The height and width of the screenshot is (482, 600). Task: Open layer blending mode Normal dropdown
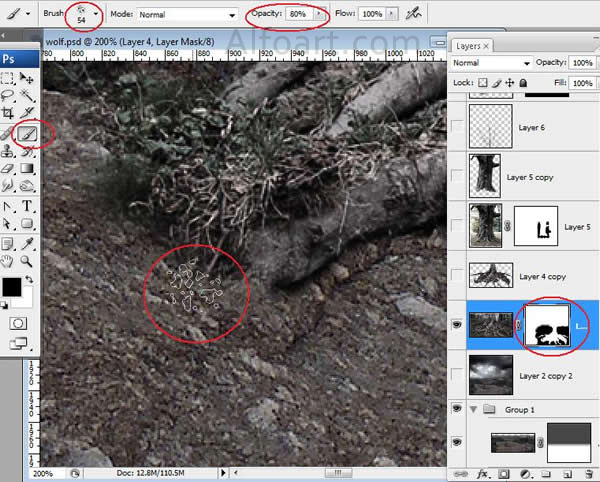click(491, 62)
